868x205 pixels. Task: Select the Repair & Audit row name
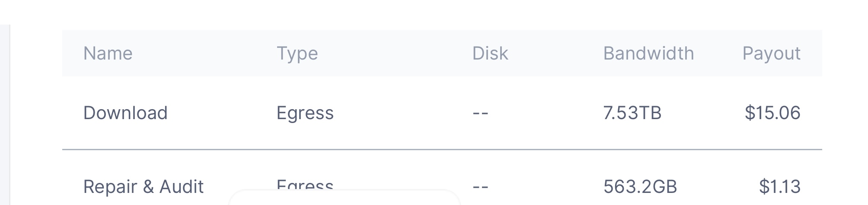[143, 187]
